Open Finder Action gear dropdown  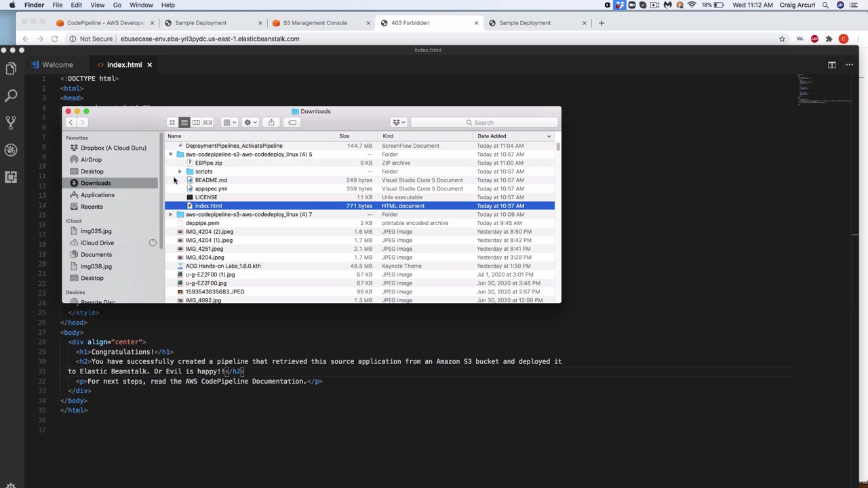pyautogui.click(x=250, y=123)
